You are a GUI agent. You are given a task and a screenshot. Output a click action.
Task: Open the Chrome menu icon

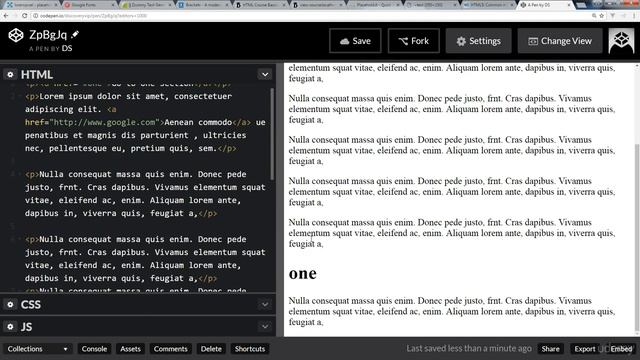pyautogui.click(x=634, y=16)
